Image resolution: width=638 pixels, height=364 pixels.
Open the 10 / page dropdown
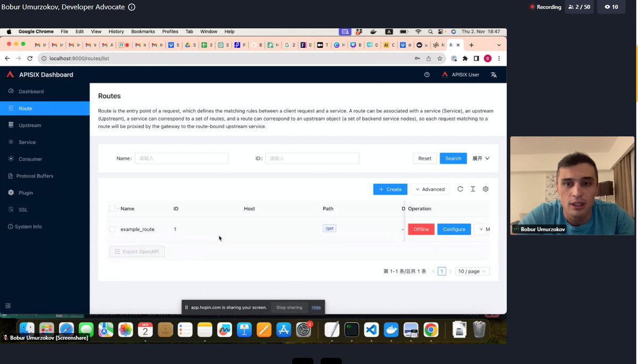472,271
